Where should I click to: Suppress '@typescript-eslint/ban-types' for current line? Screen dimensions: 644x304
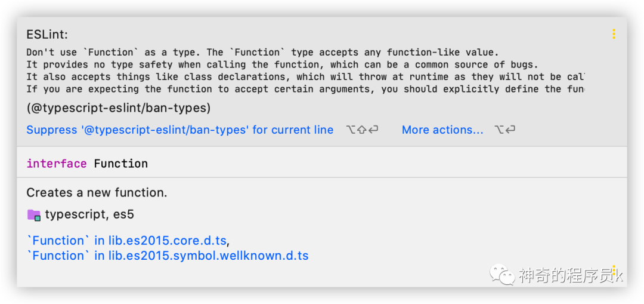[180, 130]
